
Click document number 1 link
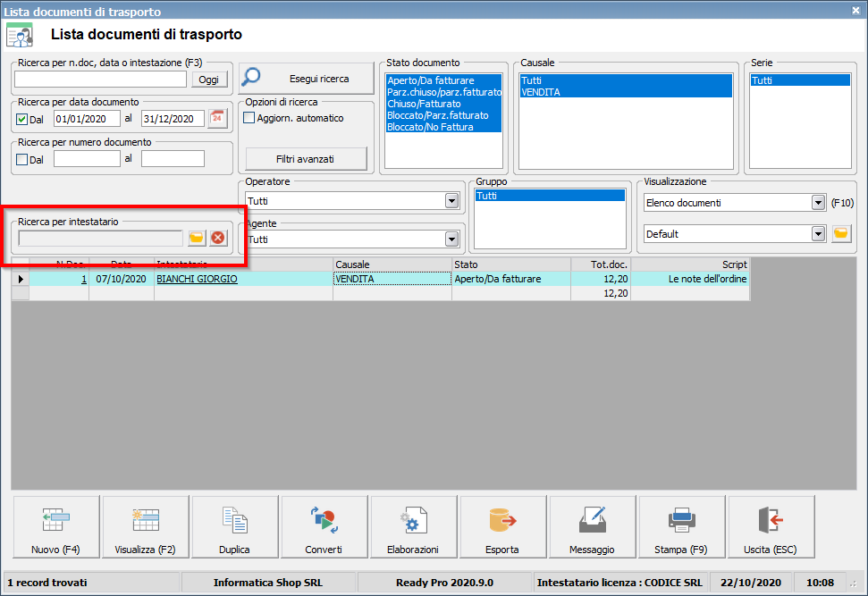click(x=84, y=279)
